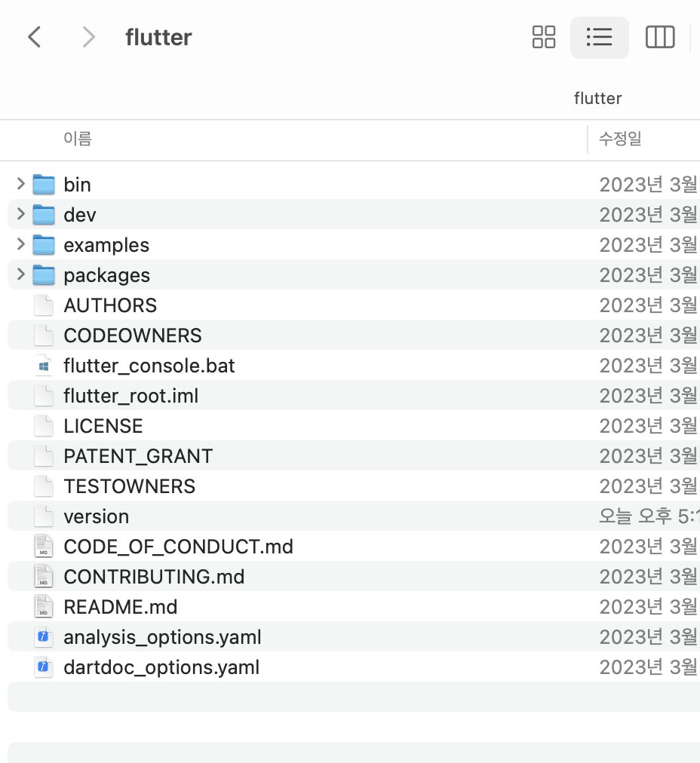The width and height of the screenshot is (700, 763).
Task: Select the 'AUTHORS' file name
Action: [x=110, y=305]
